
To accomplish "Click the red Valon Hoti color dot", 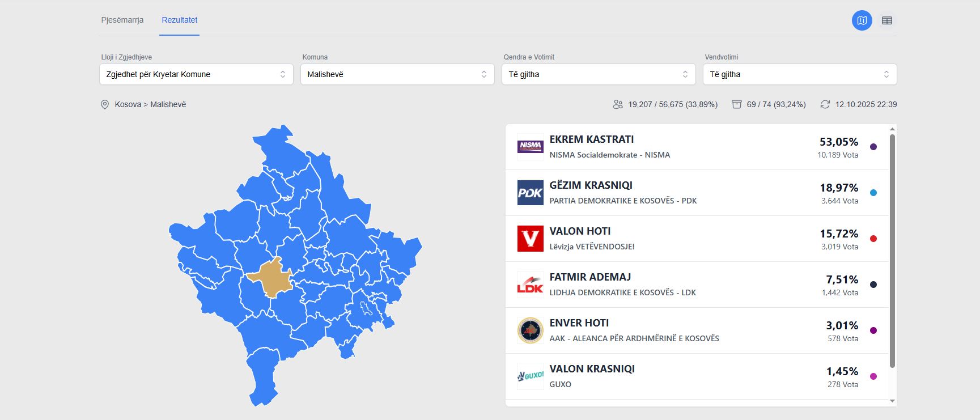I will pyautogui.click(x=873, y=239).
